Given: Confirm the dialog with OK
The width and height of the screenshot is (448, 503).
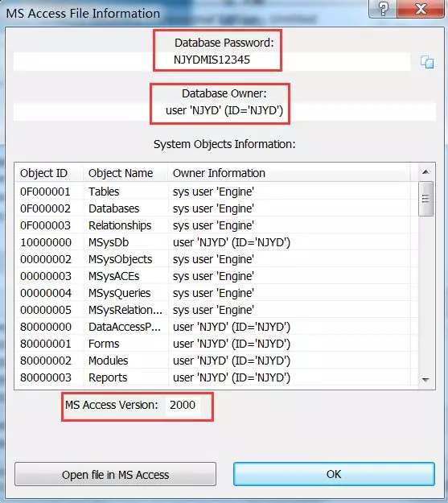Looking at the screenshot, I should point(334,474).
